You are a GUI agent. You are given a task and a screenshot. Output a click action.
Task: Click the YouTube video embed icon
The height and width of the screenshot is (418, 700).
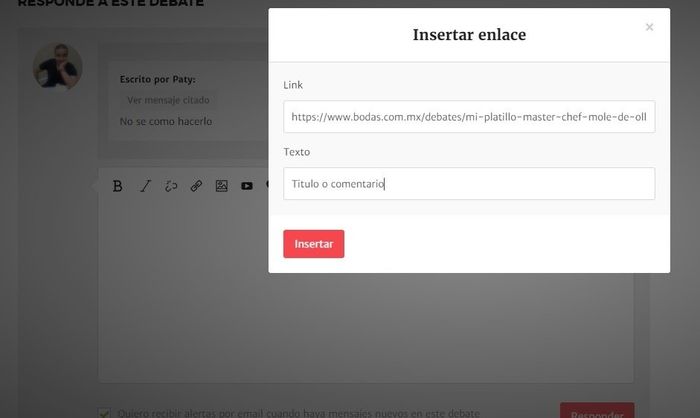point(247,186)
